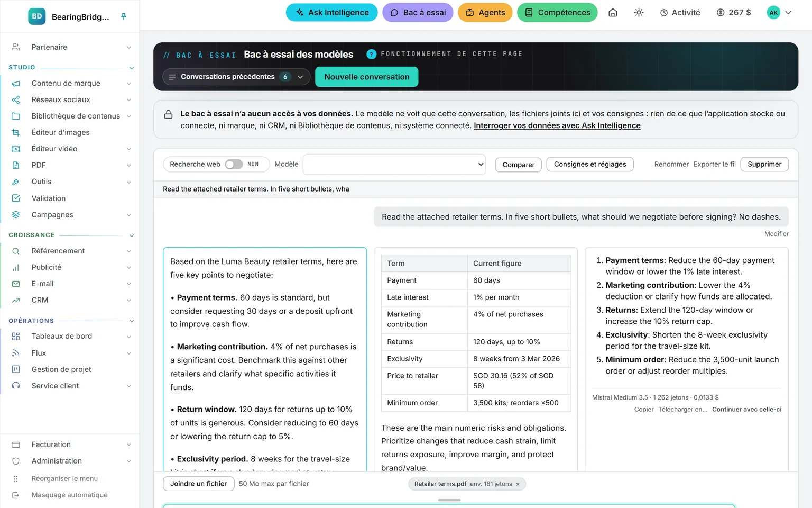Click Modifier under the prompt
The image size is (812, 508).
click(777, 234)
